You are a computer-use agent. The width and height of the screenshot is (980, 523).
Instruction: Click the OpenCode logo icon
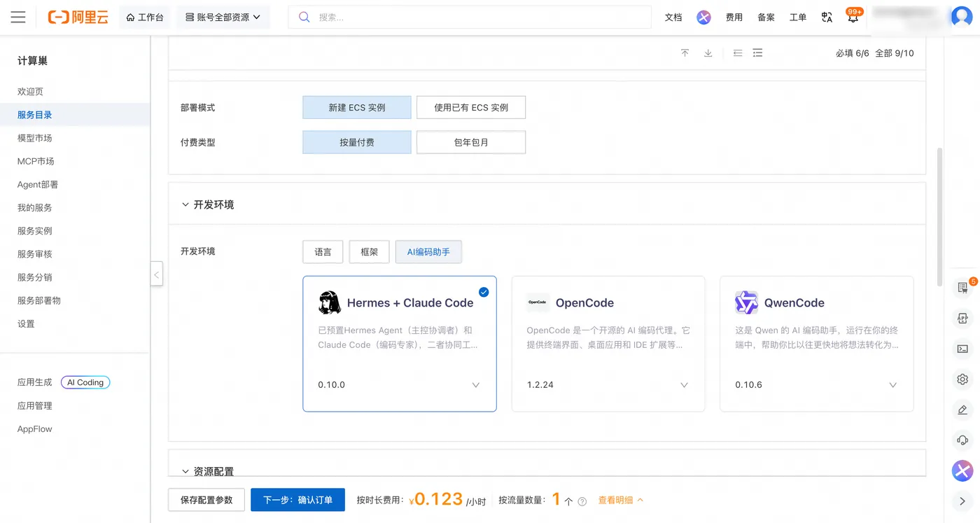538,302
